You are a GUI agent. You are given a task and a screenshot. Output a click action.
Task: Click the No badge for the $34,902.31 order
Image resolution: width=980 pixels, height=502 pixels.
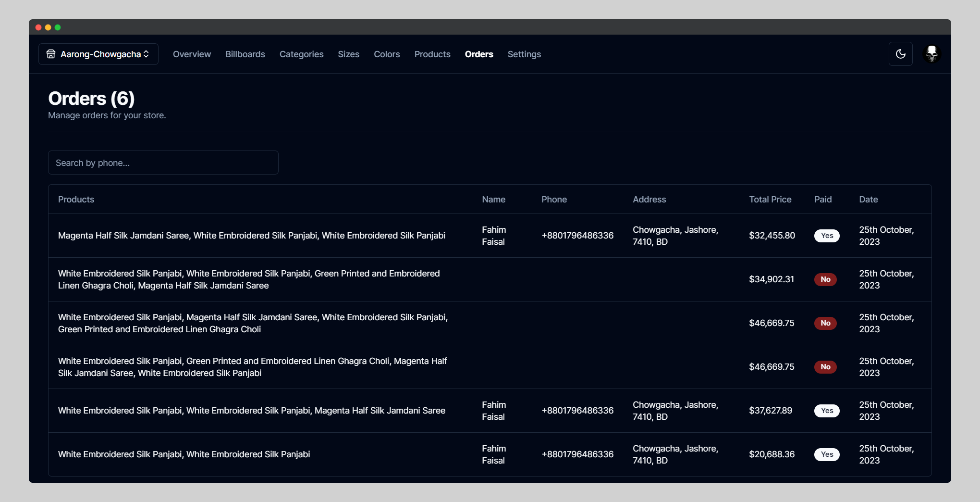pyautogui.click(x=825, y=279)
